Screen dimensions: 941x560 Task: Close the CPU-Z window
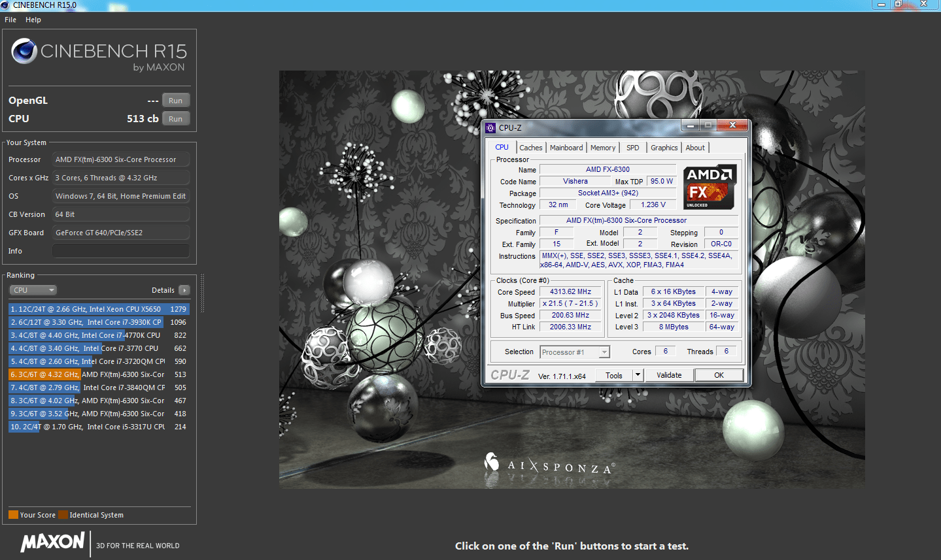(732, 125)
